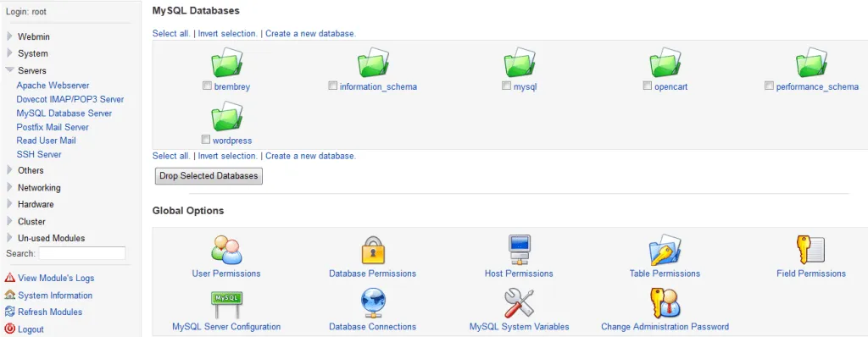This screenshot has height=337, width=868.
Task: Click the MySQL System Variables tools icon
Action: pos(520,303)
